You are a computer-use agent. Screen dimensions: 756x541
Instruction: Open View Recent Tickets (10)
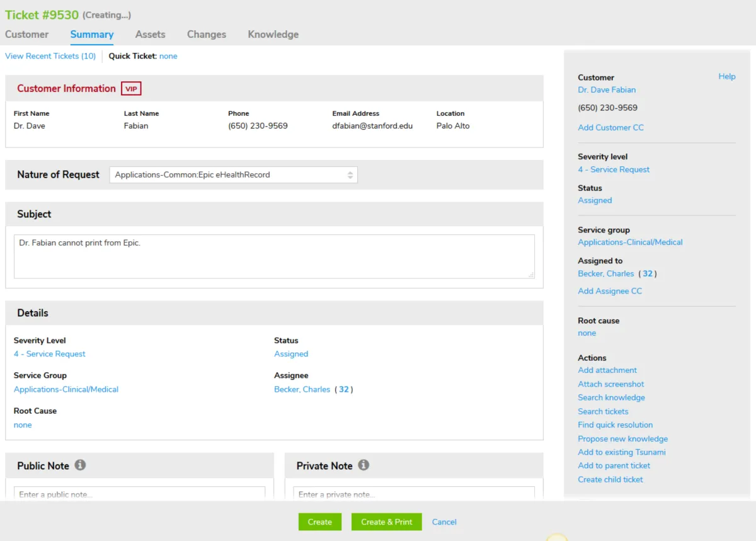pyautogui.click(x=50, y=56)
